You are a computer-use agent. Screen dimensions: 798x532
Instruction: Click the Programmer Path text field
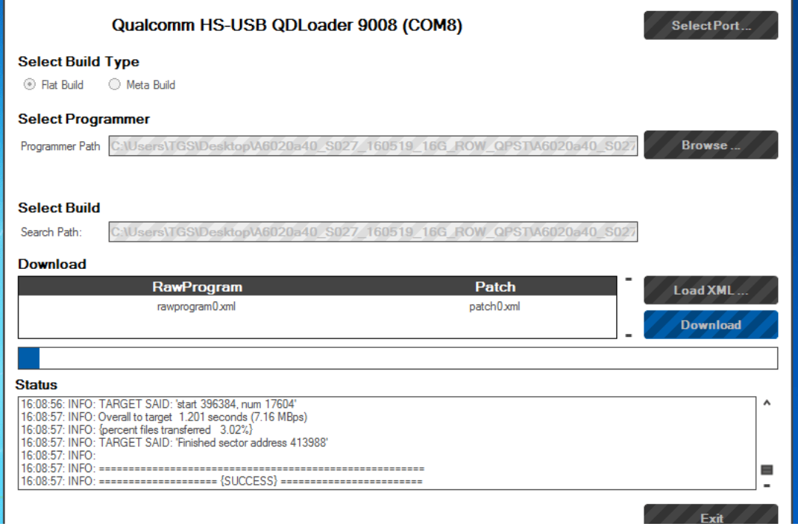pos(373,146)
